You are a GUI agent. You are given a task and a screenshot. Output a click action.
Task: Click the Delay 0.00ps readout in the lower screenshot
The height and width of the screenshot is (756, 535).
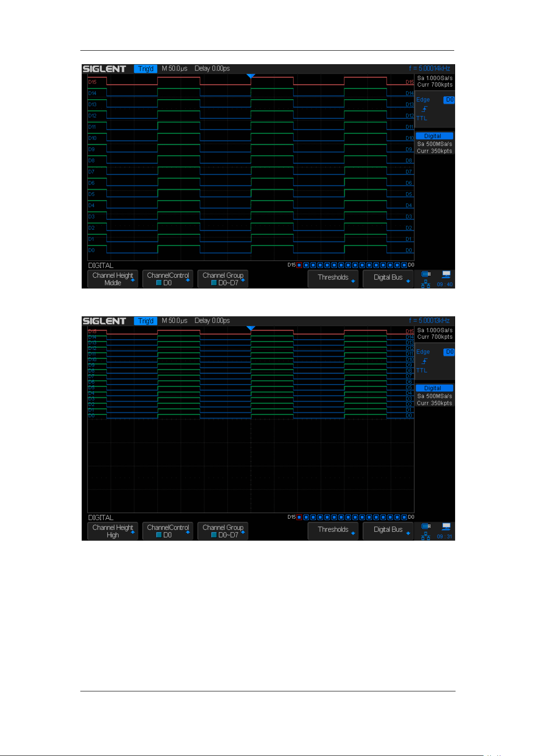212,321
